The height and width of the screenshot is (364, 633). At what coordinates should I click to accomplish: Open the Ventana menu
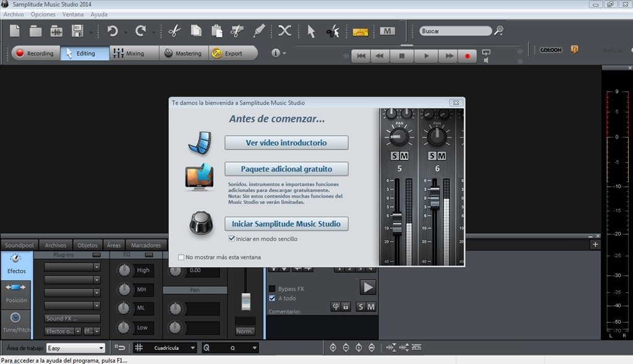pyautogui.click(x=73, y=14)
